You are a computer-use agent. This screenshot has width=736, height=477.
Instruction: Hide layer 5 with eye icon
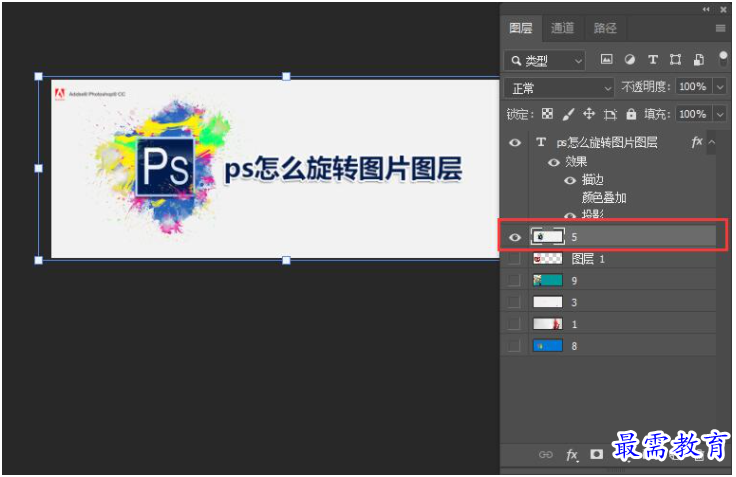pos(515,237)
